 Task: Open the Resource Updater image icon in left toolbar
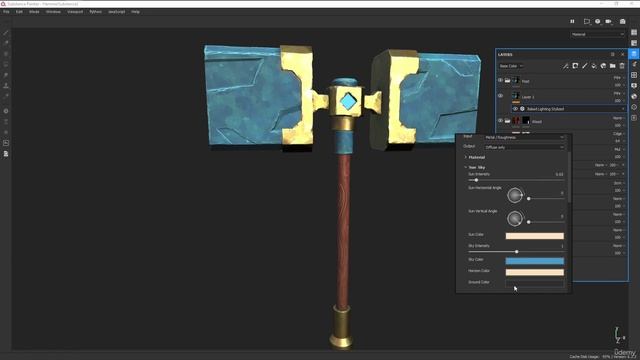point(6,143)
